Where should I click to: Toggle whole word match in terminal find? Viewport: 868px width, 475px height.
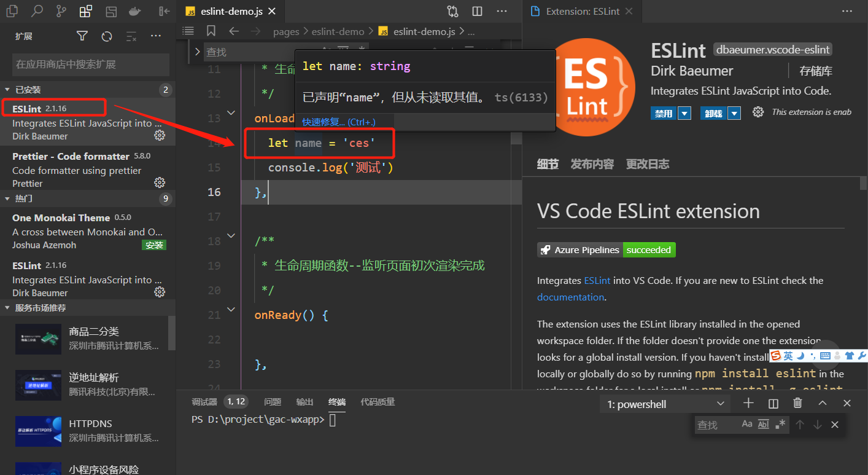click(764, 424)
